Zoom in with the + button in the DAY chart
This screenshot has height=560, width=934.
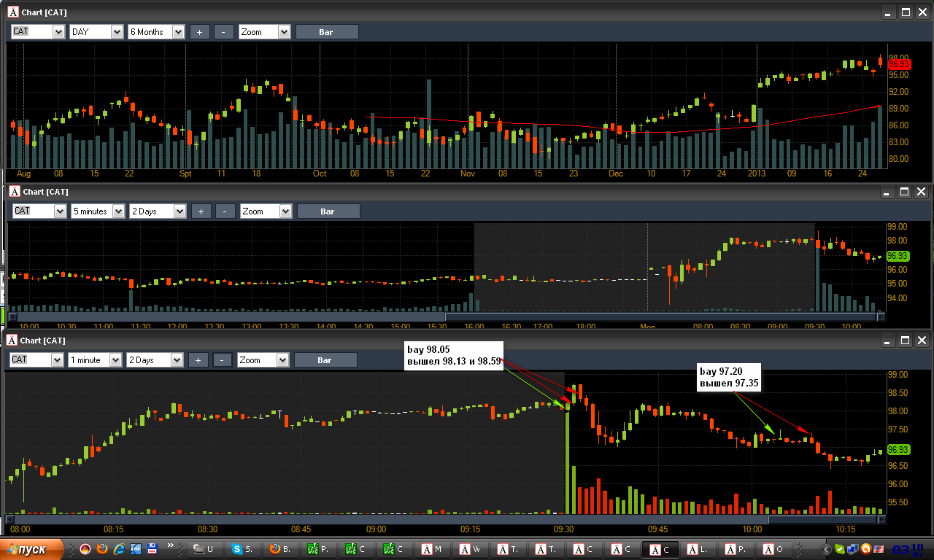pos(199,31)
